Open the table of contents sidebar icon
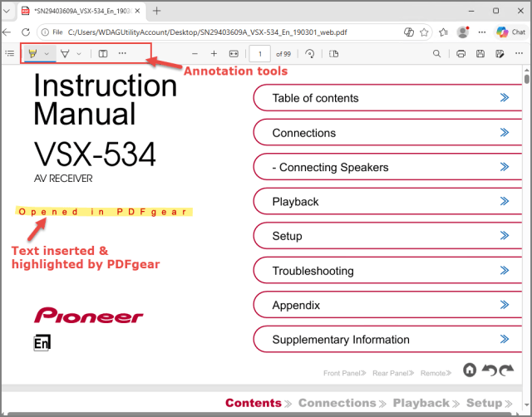Screen dimensions: 532x417 tap(10, 53)
